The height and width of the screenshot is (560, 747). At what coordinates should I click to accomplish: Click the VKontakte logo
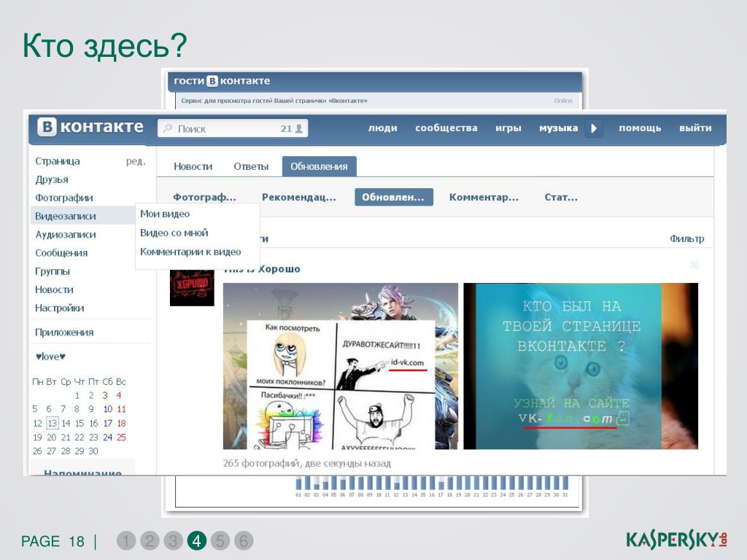point(90,127)
